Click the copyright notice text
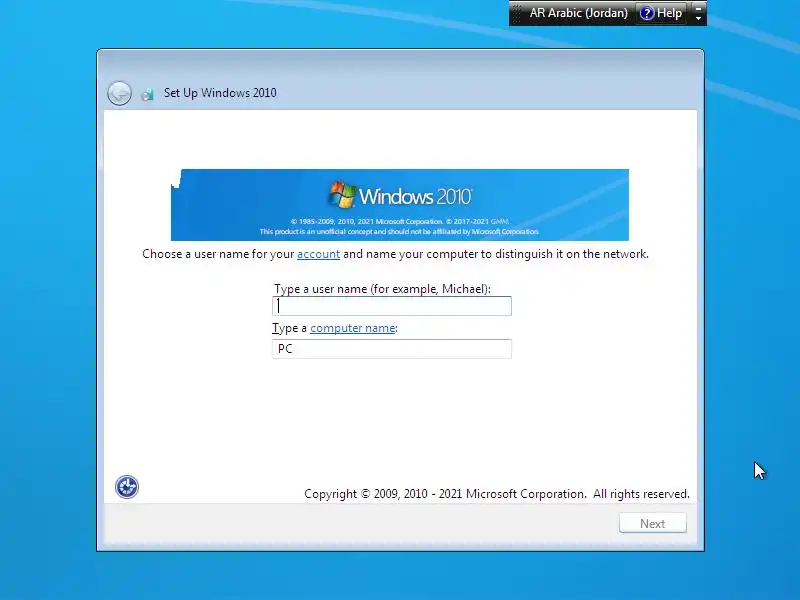 click(496, 494)
